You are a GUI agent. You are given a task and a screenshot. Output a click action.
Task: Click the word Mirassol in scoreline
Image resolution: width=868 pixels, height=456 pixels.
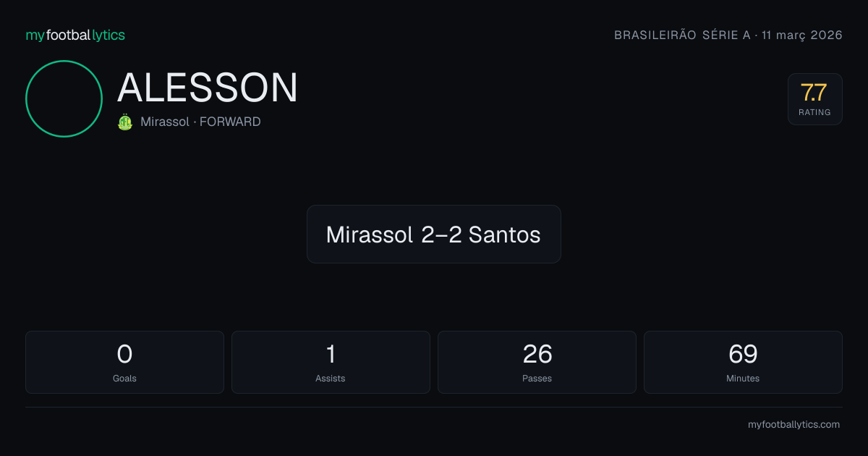tap(370, 235)
